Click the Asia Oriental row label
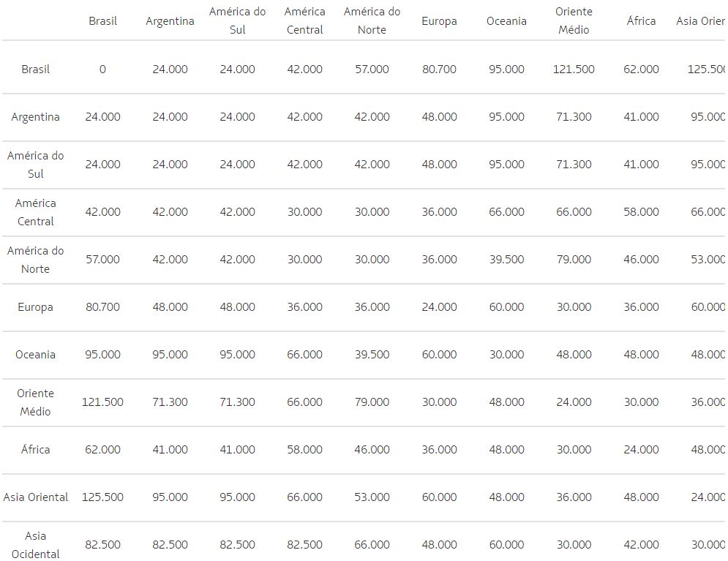The width and height of the screenshot is (728, 561). [35, 497]
